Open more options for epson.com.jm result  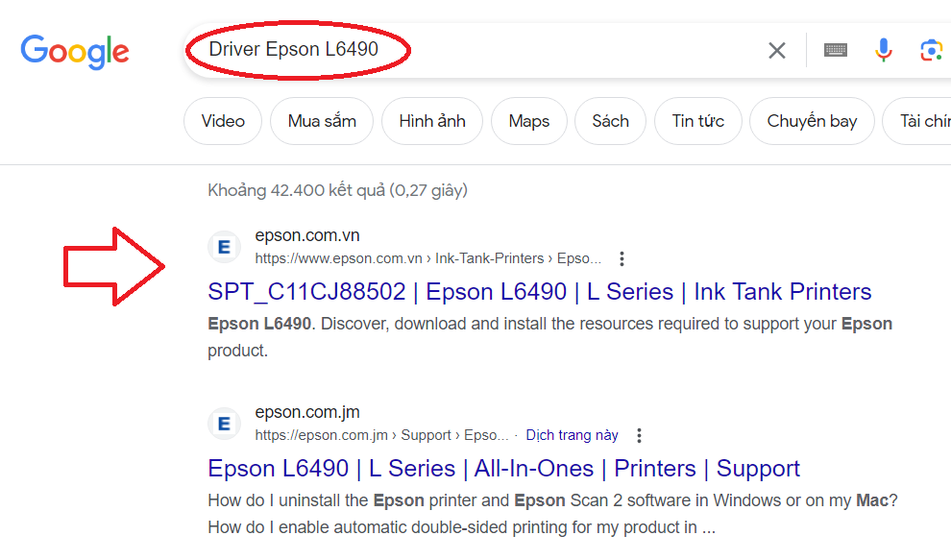click(x=639, y=435)
